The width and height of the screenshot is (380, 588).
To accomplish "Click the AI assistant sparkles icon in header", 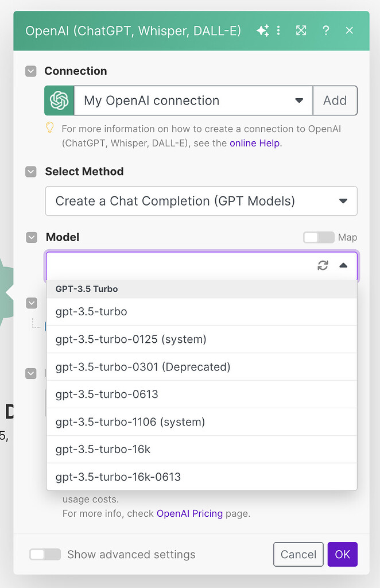I will pos(263,30).
